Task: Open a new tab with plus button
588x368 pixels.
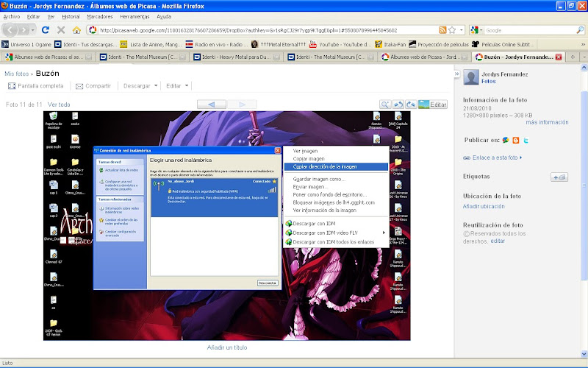Action: click(x=573, y=57)
